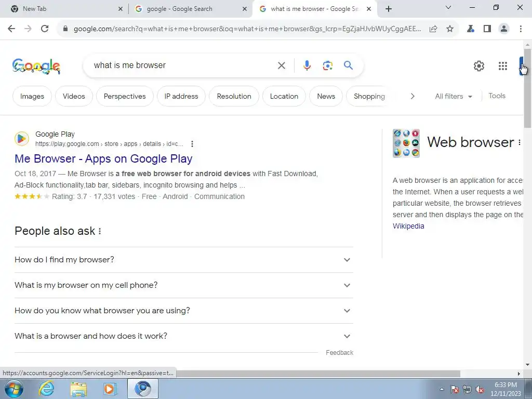This screenshot has height=399, width=532.
Task: Open the All filters dropdown
Action: point(453,96)
